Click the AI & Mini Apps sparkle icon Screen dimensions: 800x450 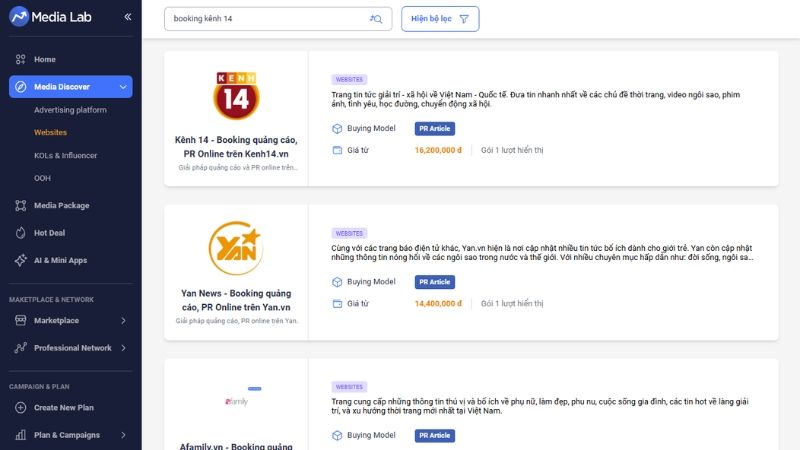point(20,260)
